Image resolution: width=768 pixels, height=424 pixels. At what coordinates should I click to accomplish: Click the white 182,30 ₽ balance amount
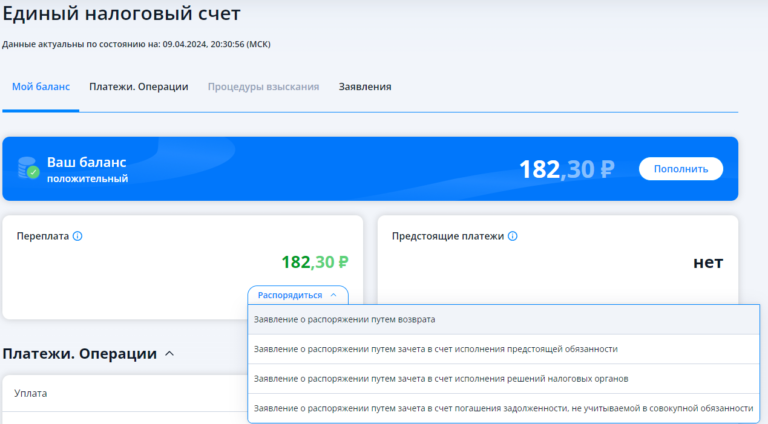566,169
